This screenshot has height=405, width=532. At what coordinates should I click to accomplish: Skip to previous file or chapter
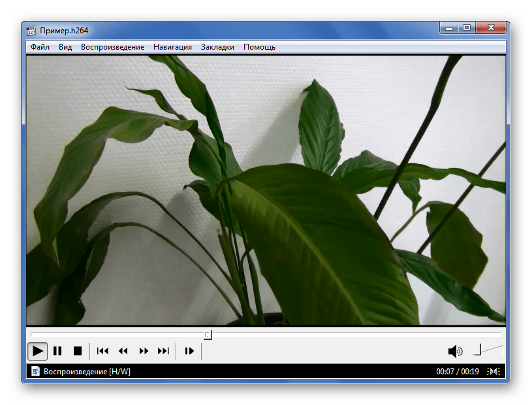[102, 351]
